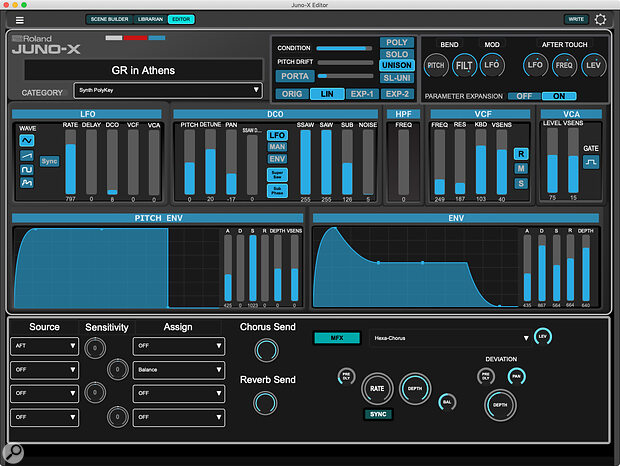Select square LFO waveform
The height and width of the screenshot is (466, 620).
pos(27,170)
